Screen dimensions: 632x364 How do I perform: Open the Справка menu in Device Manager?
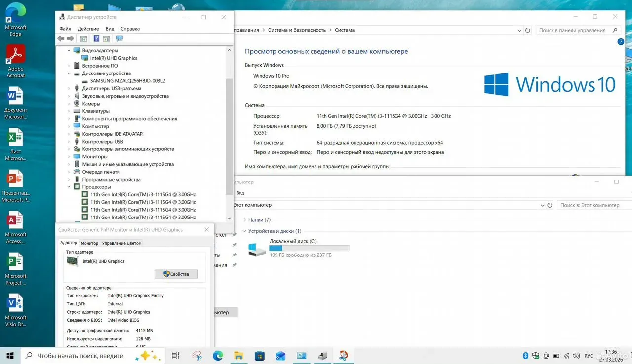point(130,29)
